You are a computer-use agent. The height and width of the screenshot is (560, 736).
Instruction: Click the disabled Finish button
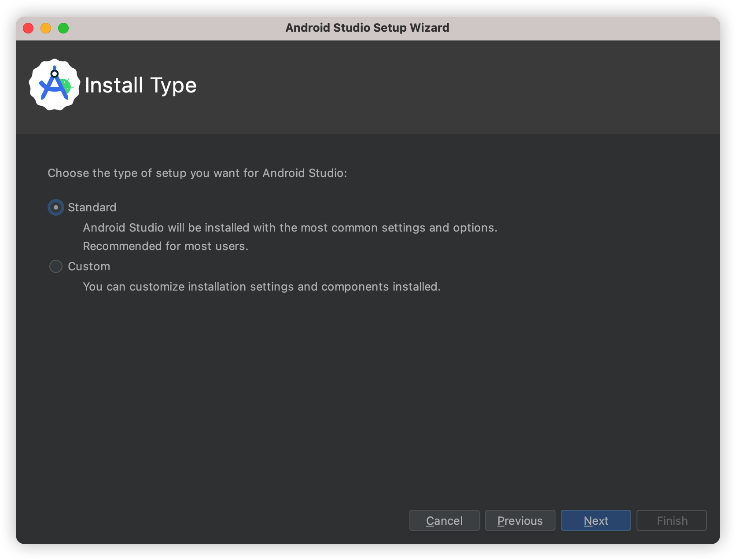coord(671,520)
